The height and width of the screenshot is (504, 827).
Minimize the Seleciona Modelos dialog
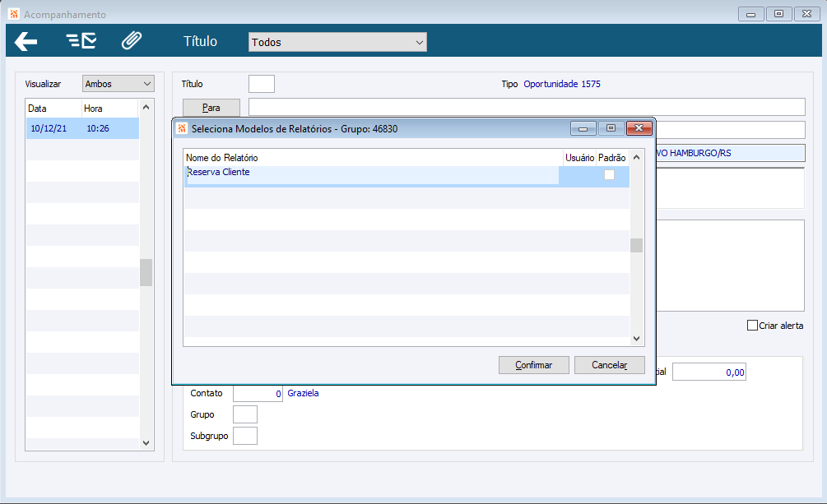tap(583, 128)
